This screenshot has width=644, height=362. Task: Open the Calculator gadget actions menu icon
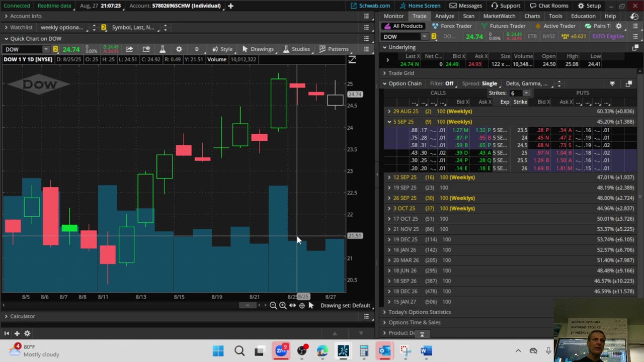pos(366,316)
